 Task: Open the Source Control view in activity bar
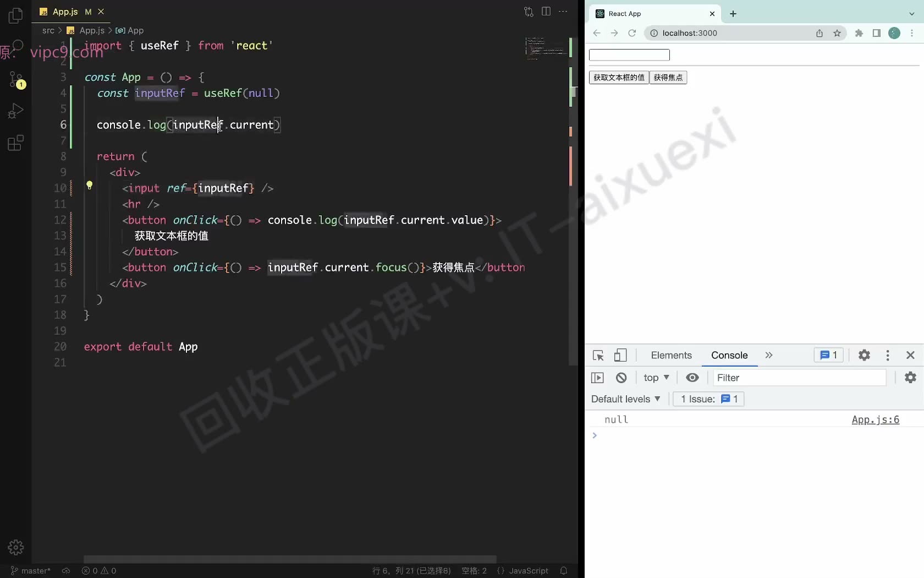coord(16,79)
